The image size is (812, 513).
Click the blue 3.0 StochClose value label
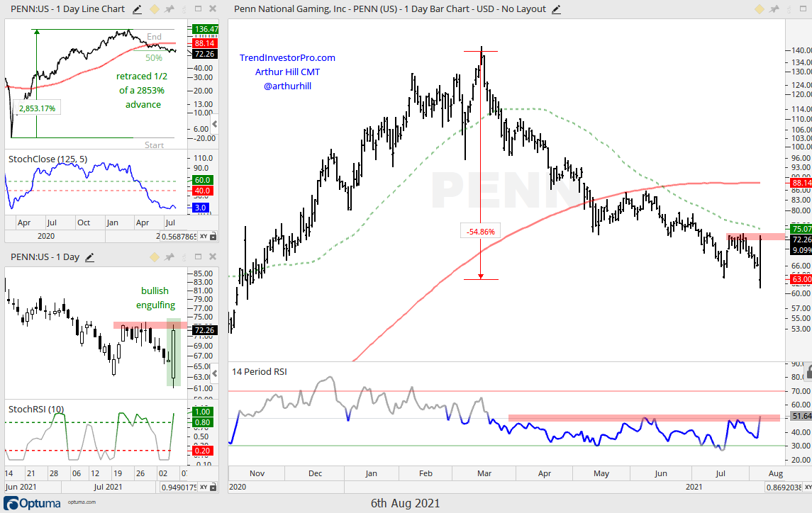click(201, 208)
